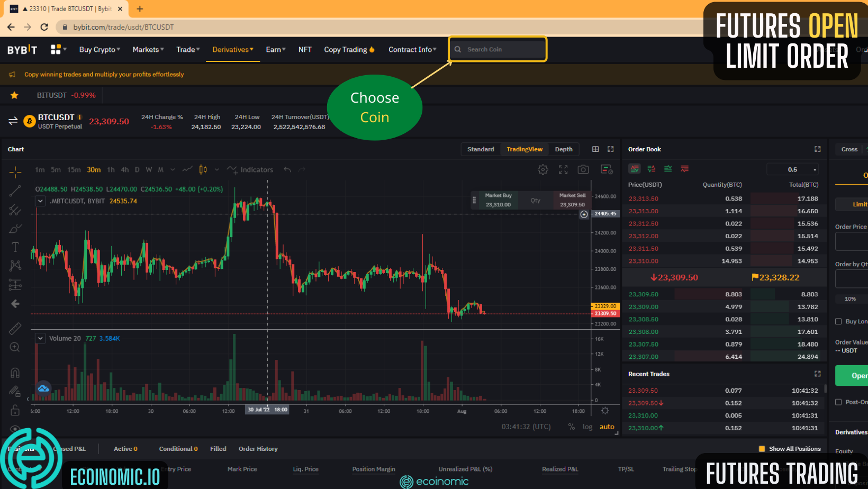Go to NFT page
Image resolution: width=868 pixels, height=489 pixels.
305,49
